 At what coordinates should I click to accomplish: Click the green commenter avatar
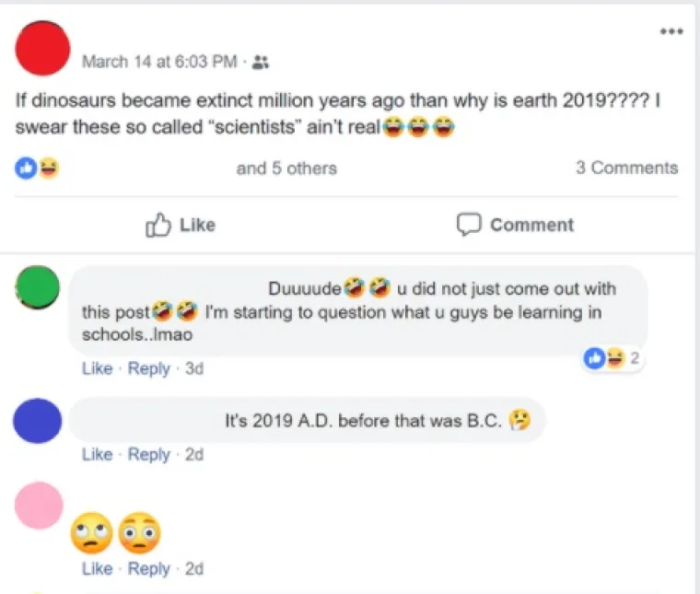tap(39, 288)
